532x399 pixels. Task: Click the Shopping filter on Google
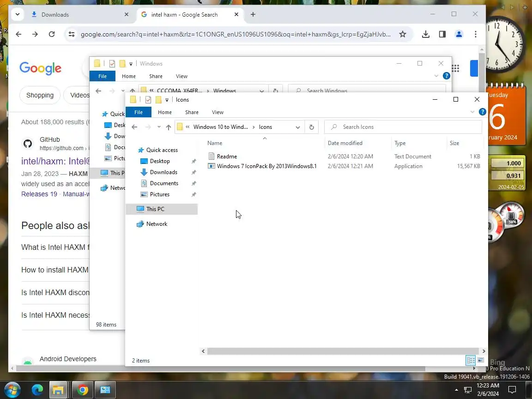tap(40, 95)
